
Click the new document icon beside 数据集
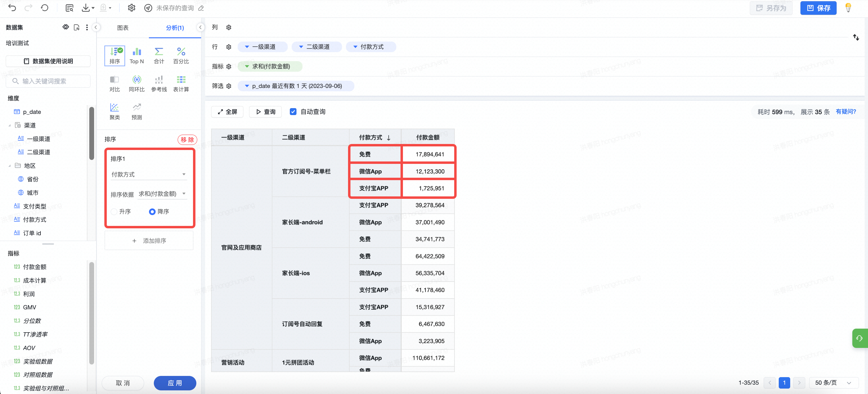click(x=77, y=28)
